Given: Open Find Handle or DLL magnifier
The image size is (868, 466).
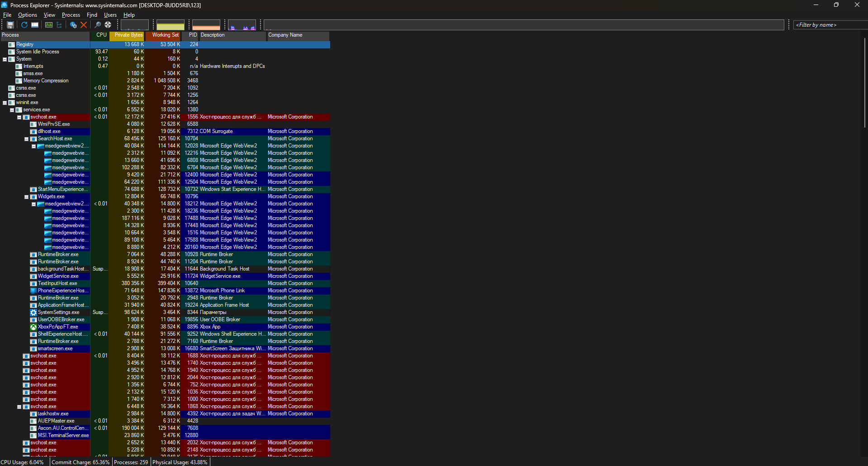Looking at the screenshot, I should (x=98, y=25).
